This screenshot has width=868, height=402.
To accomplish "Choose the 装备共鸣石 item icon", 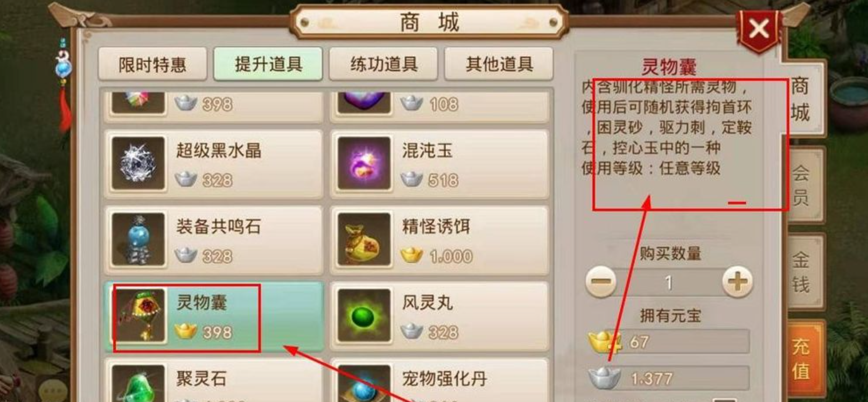I will [138, 240].
